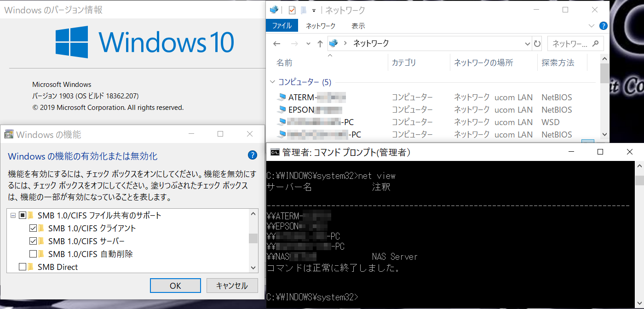Enable the SMB Direct feature checkbox
This screenshot has width=644, height=309.
(23, 267)
